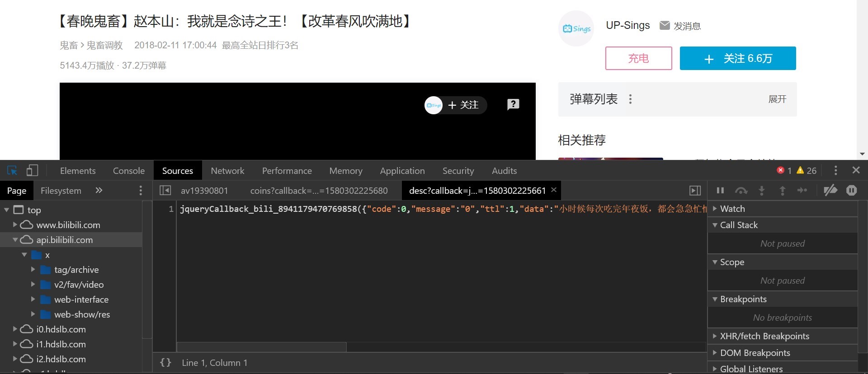Click the 关注 6.6万 follow button

click(x=738, y=58)
